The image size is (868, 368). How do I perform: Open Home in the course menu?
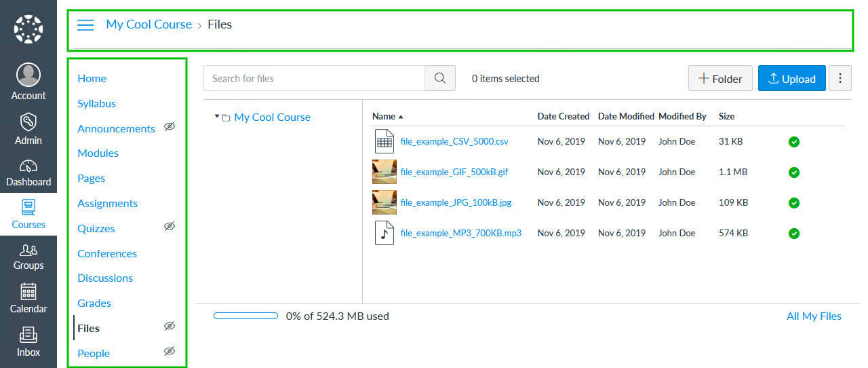click(92, 78)
